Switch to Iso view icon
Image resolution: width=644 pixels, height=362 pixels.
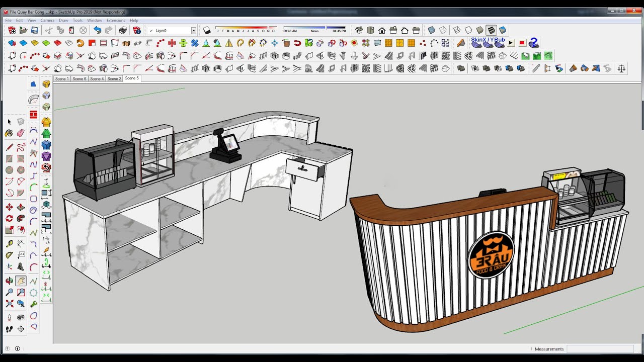[x=359, y=31]
